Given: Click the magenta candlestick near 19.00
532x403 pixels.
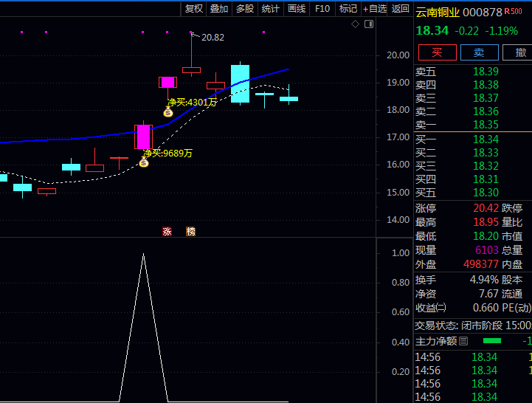Looking at the screenshot, I should pos(167,82).
